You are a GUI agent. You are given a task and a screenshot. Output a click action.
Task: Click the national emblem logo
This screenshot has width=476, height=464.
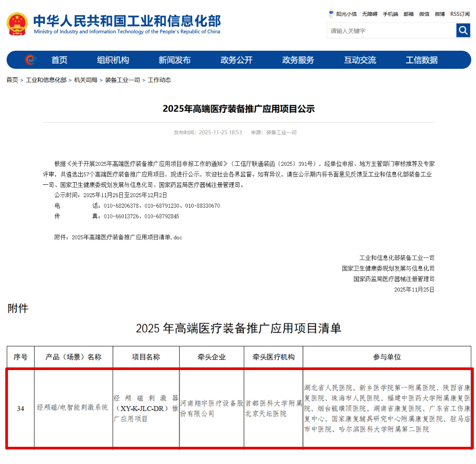click(17, 24)
